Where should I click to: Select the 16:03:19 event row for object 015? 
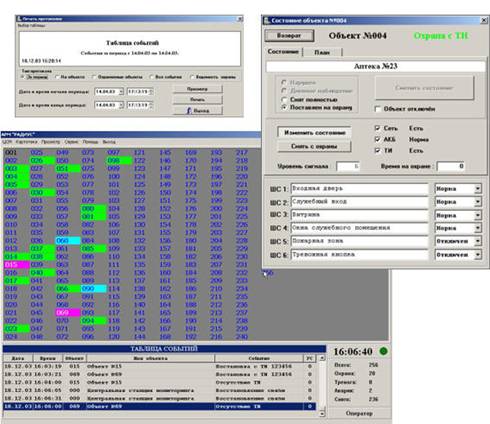click(159, 366)
